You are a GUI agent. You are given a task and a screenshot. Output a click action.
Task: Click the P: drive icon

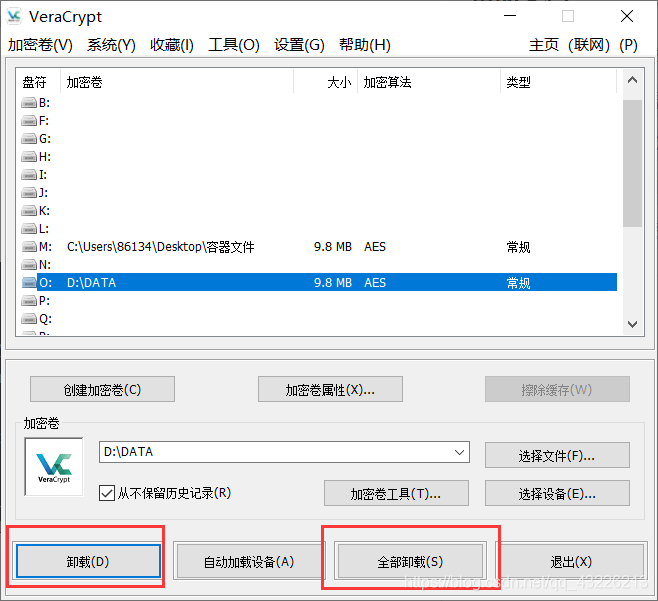pyautogui.click(x=29, y=300)
